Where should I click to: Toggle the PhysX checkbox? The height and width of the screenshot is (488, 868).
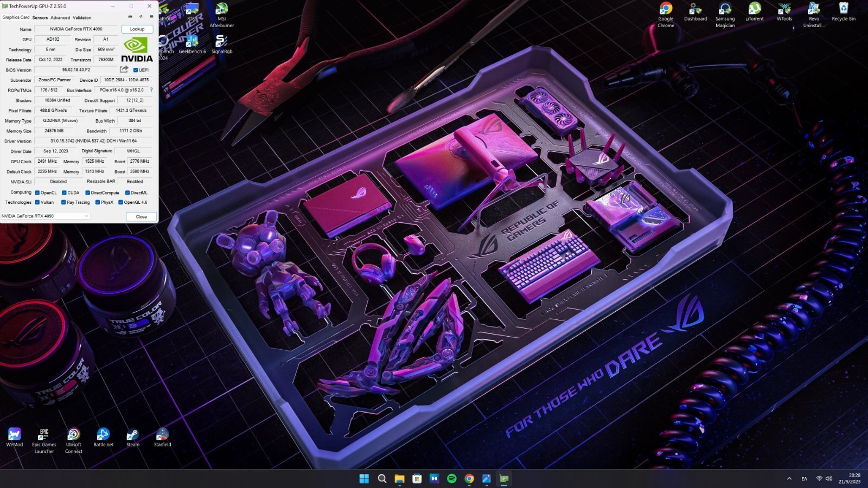pyautogui.click(x=97, y=202)
